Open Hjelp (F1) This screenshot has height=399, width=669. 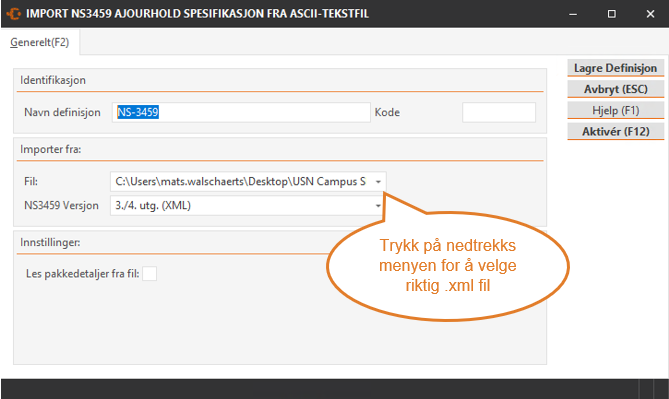tap(615, 111)
